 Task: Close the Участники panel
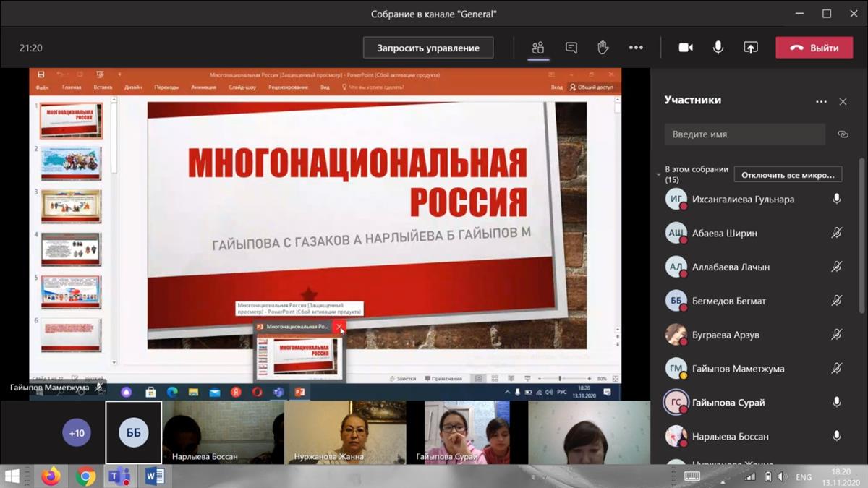pyautogui.click(x=843, y=102)
